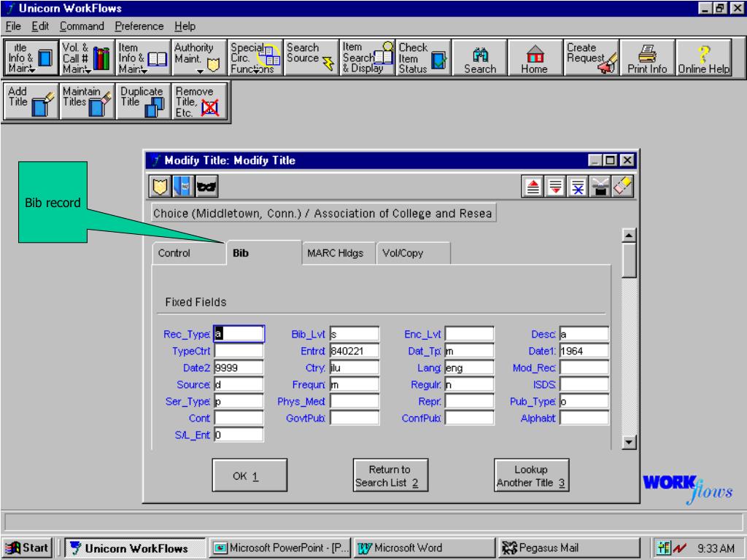Open the Preference menu
This screenshot has height=560, width=747.
(x=139, y=26)
